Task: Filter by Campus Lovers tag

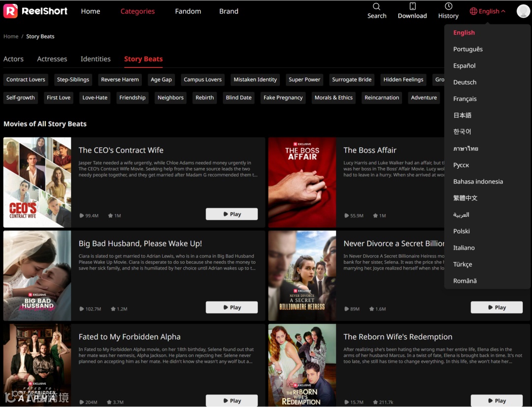Action: coord(202,80)
